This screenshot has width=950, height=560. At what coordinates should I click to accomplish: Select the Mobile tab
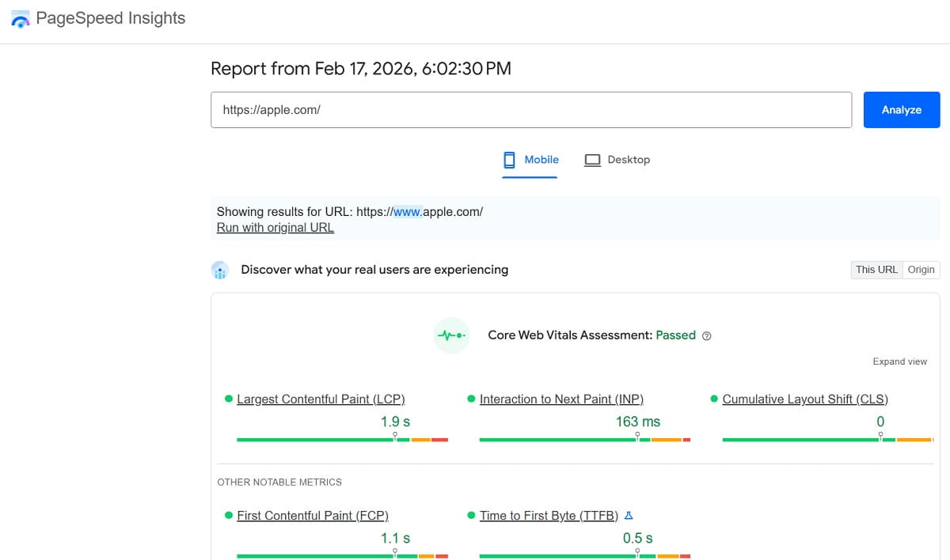pyautogui.click(x=530, y=159)
